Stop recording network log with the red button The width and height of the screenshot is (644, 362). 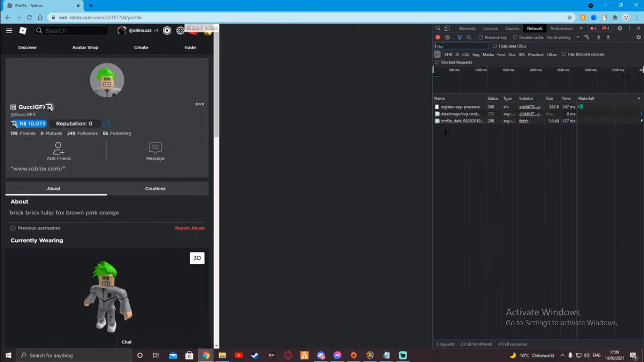(x=438, y=37)
